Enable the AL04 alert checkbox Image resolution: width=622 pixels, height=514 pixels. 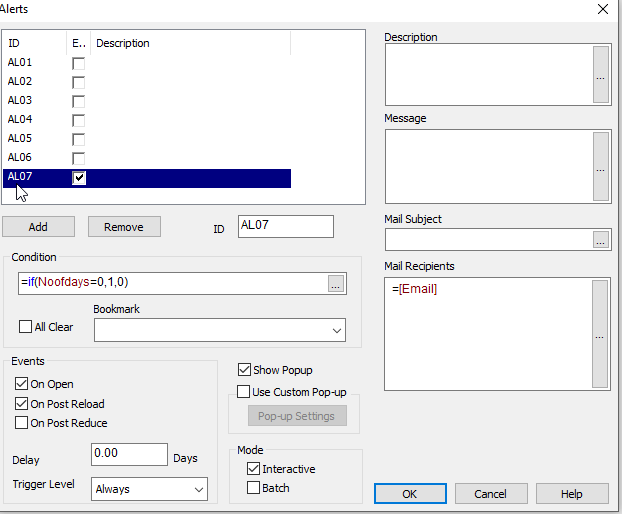tap(79, 121)
